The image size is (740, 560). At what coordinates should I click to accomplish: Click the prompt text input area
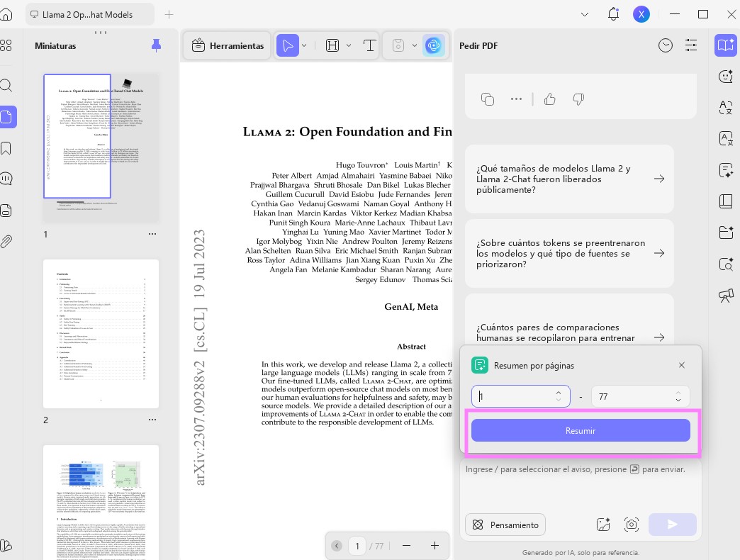click(581, 483)
